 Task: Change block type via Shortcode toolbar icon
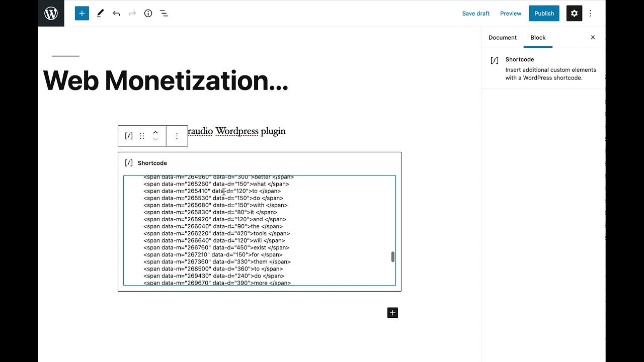click(129, 136)
